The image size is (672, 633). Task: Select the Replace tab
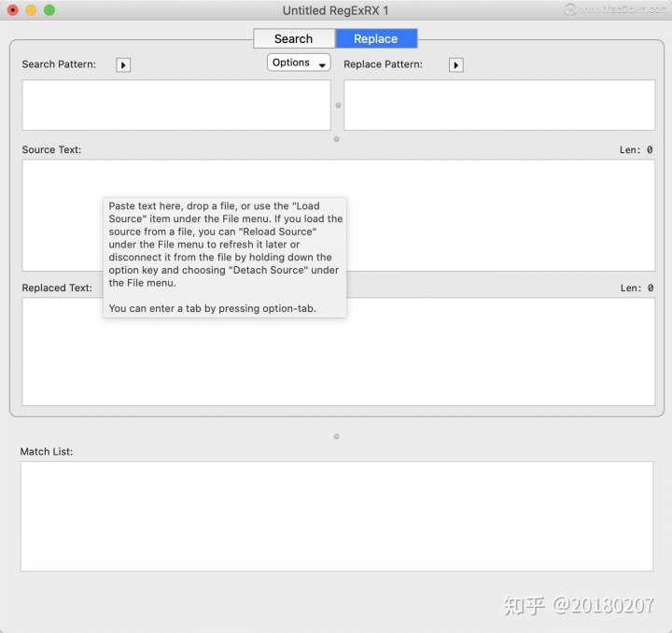376,38
